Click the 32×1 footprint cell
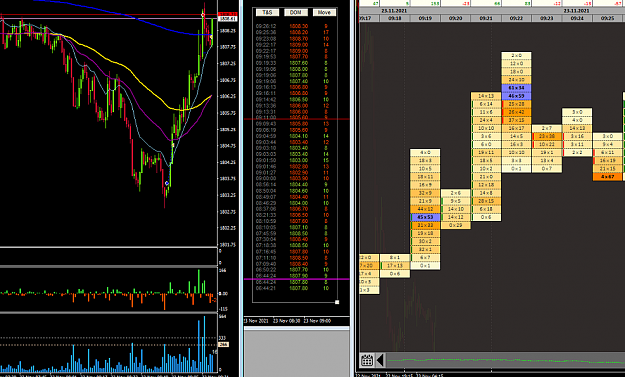625x377 pixels. [425, 249]
